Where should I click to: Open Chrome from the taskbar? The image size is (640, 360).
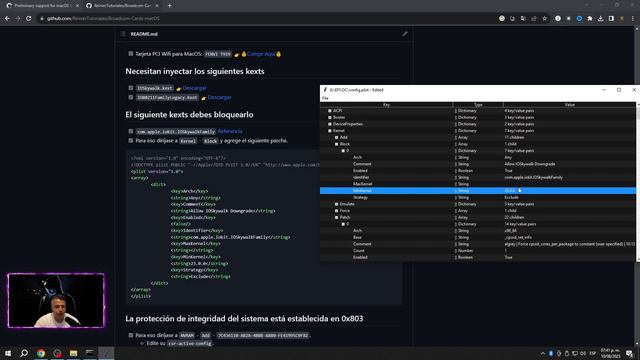[41, 353]
